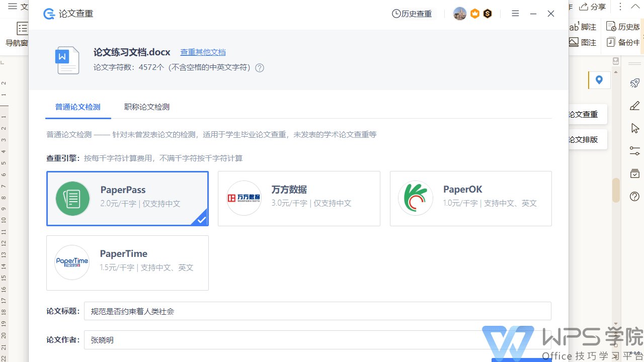Click the PaperTime logo image
The width and height of the screenshot is (644, 362).
72,262
